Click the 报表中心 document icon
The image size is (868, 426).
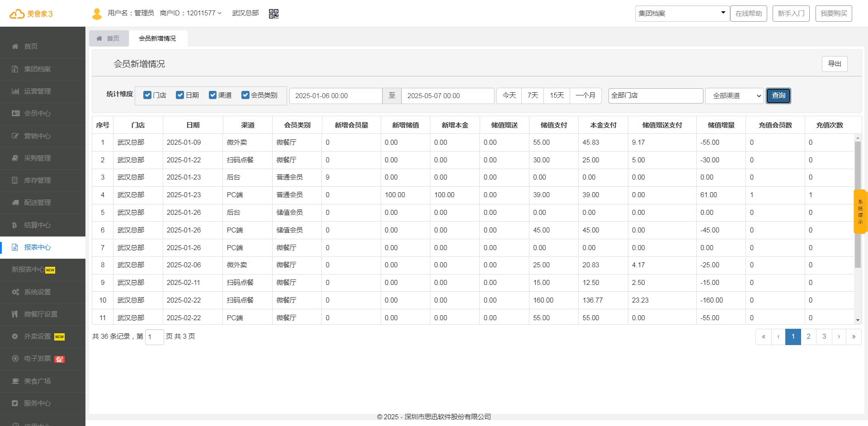coord(15,247)
